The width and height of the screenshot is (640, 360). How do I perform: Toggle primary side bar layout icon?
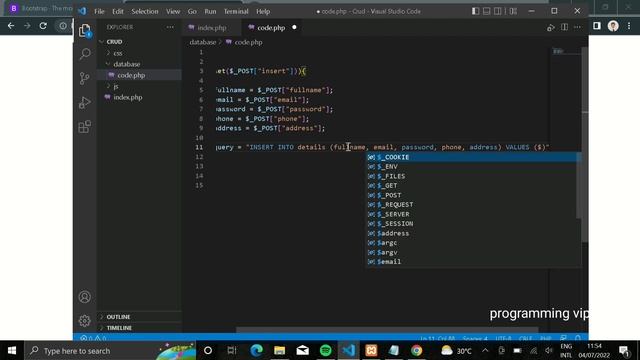tap(476, 11)
